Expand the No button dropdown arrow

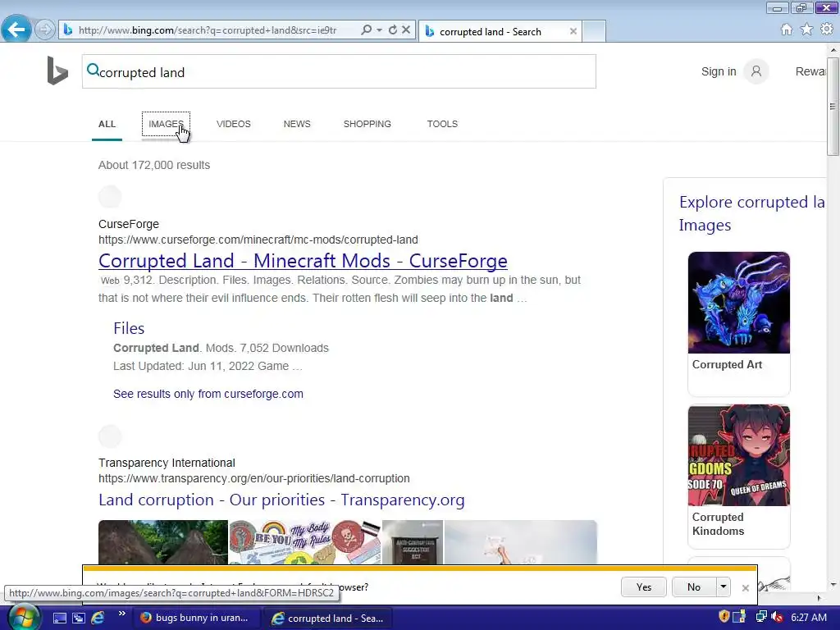pyautogui.click(x=724, y=587)
